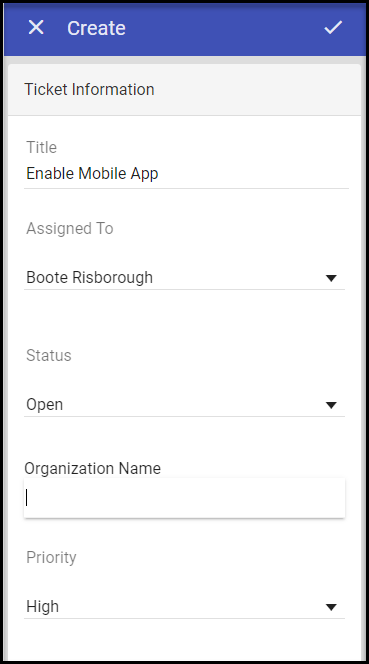Image resolution: width=369 pixels, height=664 pixels.
Task: Expand the Status list via its arrow
Action: (x=331, y=405)
